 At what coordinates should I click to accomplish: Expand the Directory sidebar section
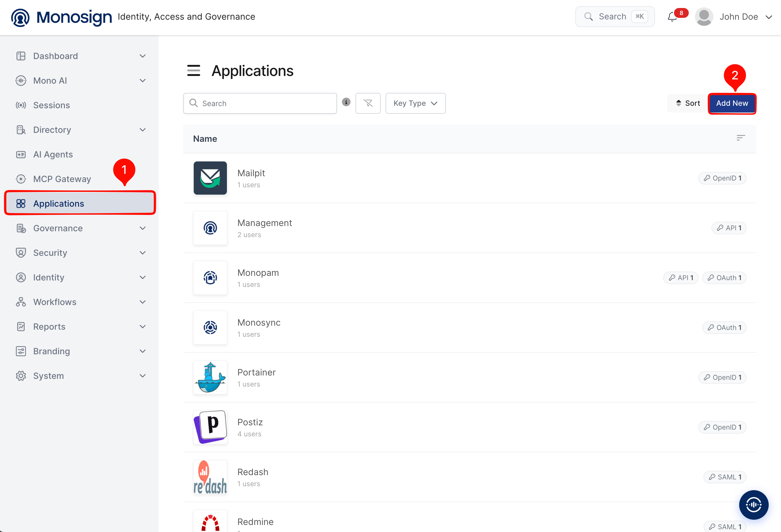(x=80, y=130)
